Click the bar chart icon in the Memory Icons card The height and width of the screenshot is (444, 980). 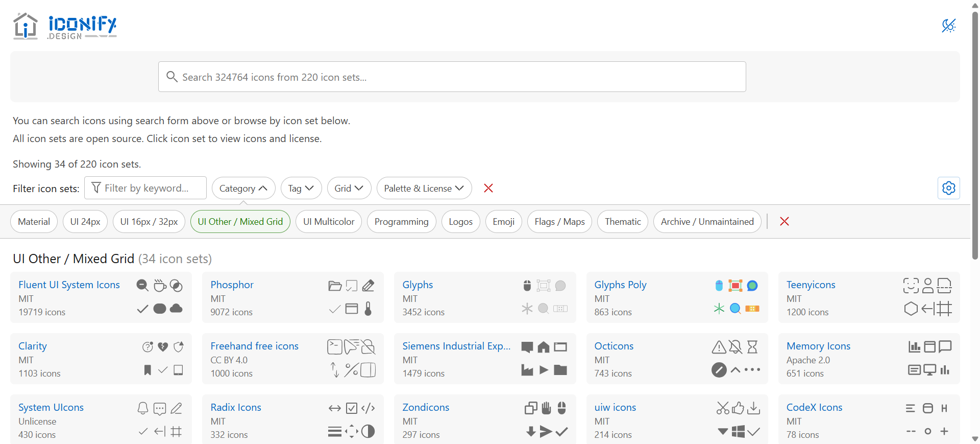(x=914, y=347)
